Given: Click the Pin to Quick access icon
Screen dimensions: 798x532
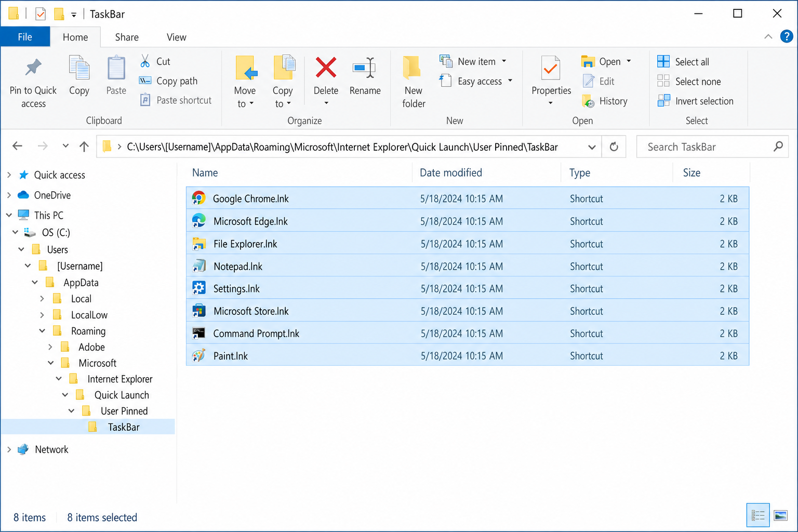Looking at the screenshot, I should click(x=33, y=68).
